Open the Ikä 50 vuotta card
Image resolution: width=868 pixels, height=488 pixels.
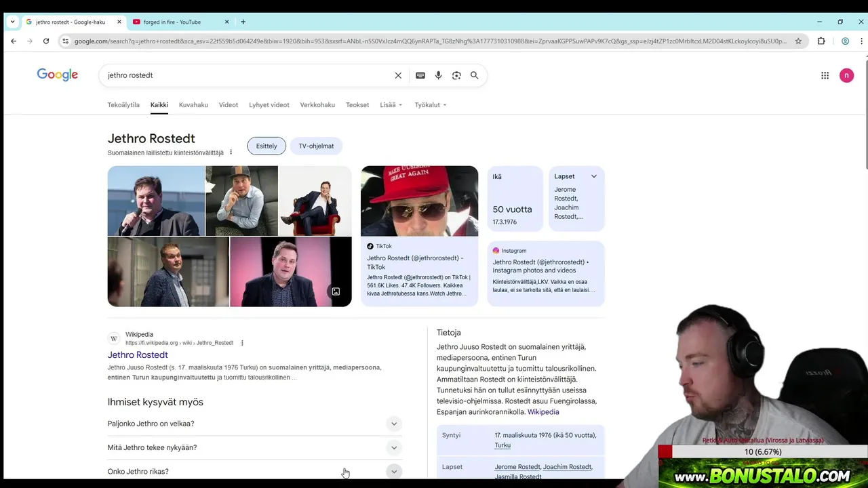point(515,199)
